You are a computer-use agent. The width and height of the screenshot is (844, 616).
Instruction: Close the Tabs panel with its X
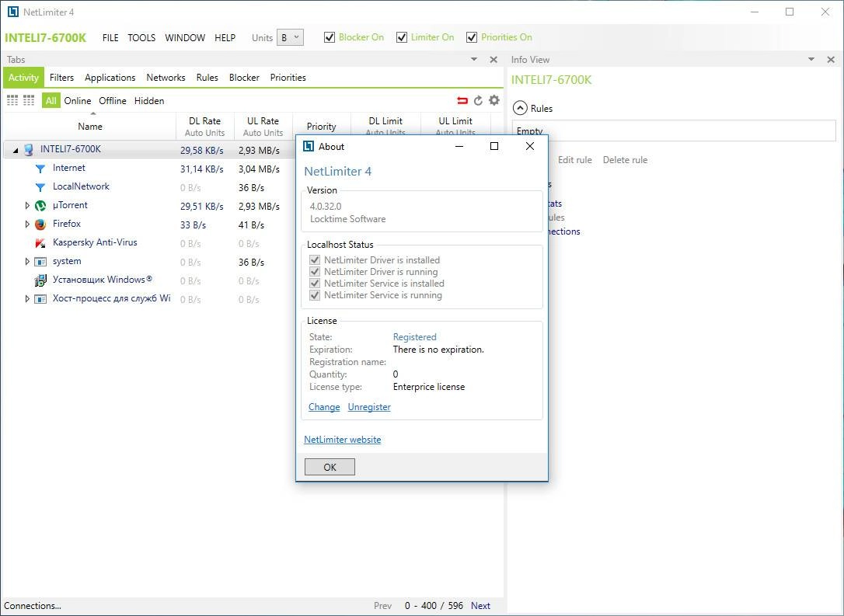click(x=493, y=60)
